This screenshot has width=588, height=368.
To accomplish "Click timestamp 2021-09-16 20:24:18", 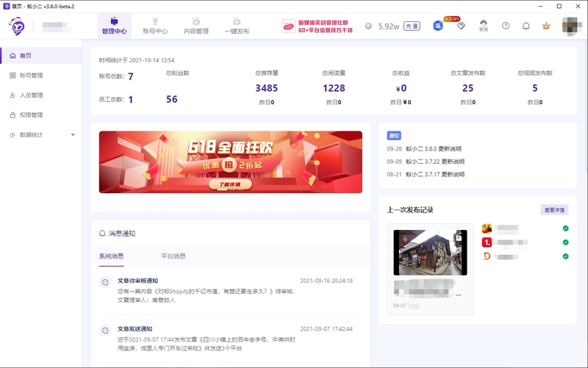I will (x=326, y=281).
